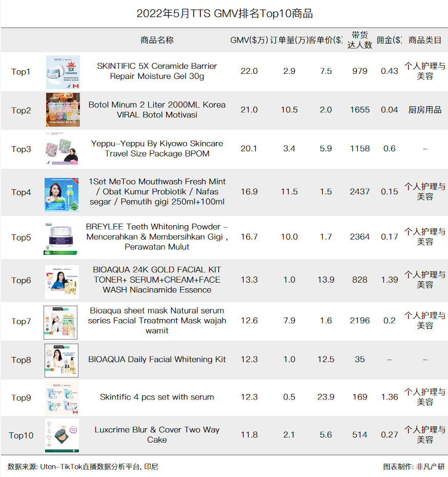Click the title '2022年5月TTS GMV排名Top10商品'

pos(225,14)
